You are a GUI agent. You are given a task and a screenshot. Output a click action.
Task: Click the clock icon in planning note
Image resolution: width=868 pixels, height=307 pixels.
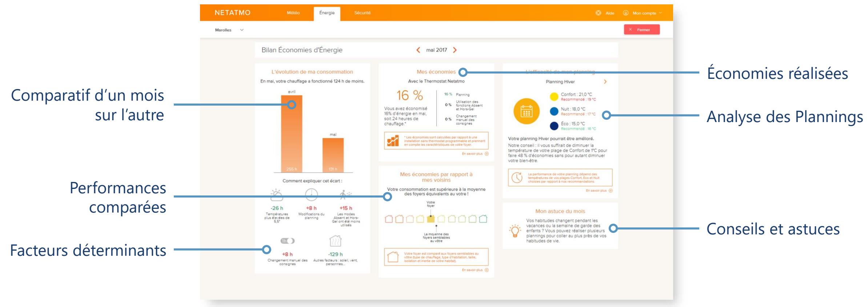[x=517, y=178]
